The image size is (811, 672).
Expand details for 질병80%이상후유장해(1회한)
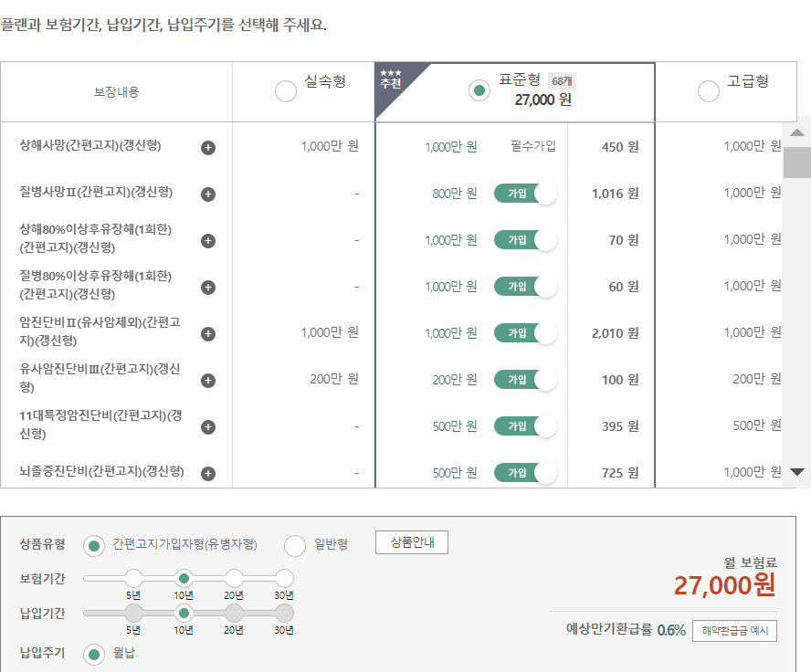click(x=208, y=288)
